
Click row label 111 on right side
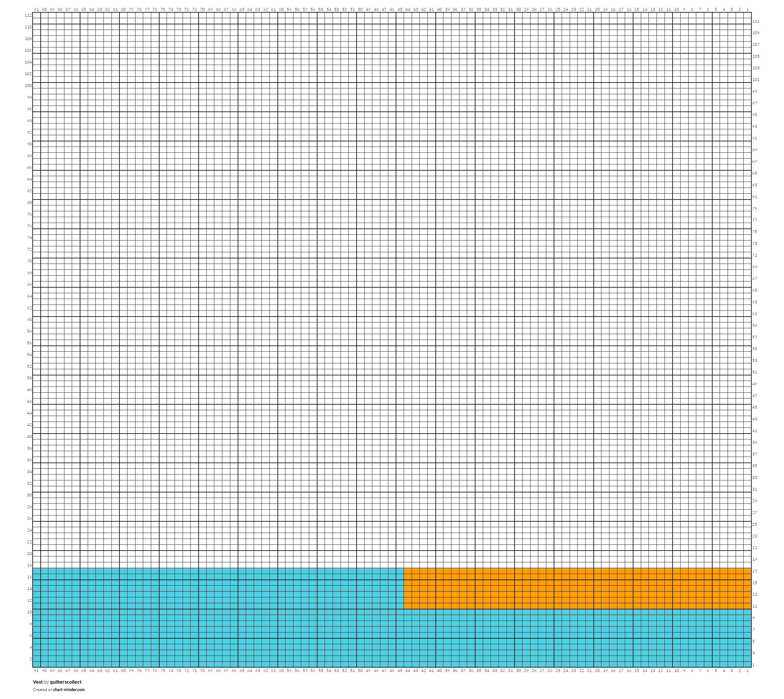(756, 21)
